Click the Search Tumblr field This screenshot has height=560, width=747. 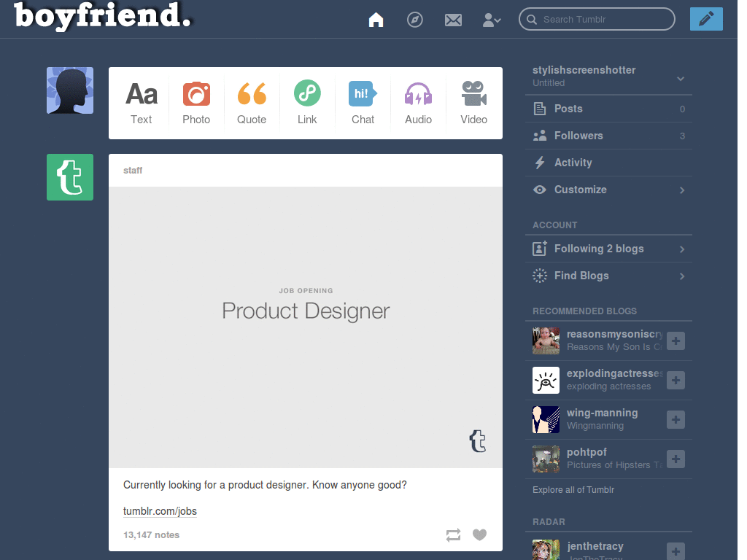coord(597,19)
